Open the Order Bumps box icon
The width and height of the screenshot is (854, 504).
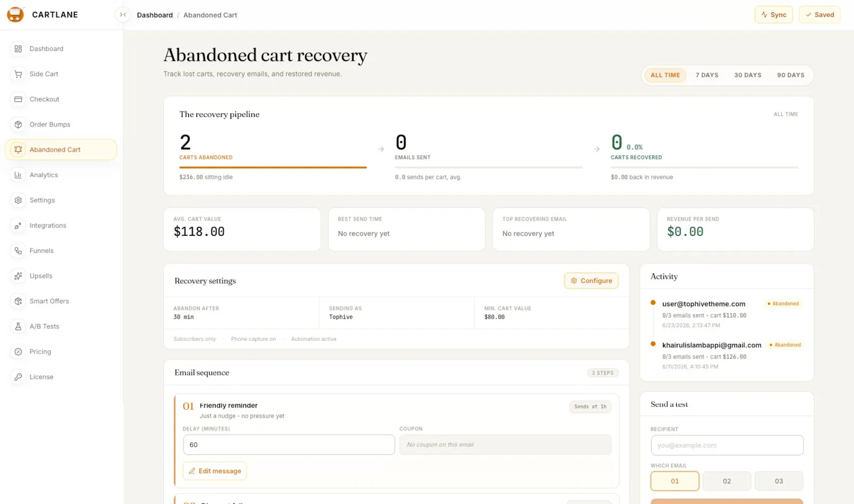pyautogui.click(x=18, y=124)
